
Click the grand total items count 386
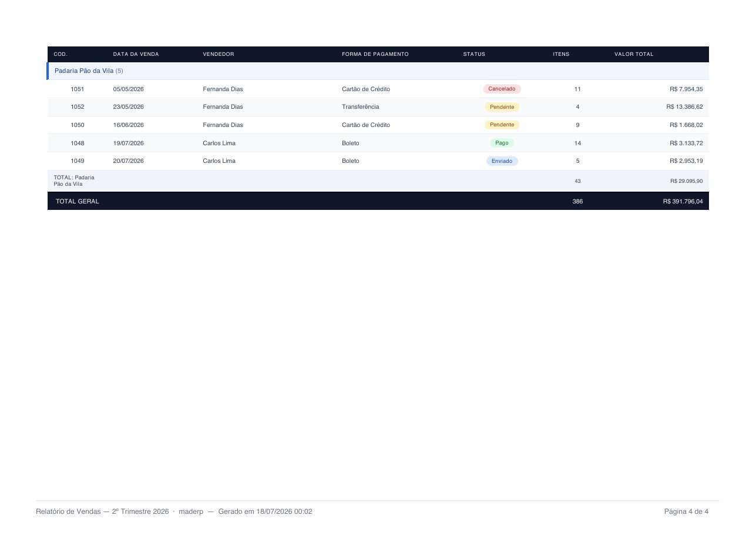[577, 202]
